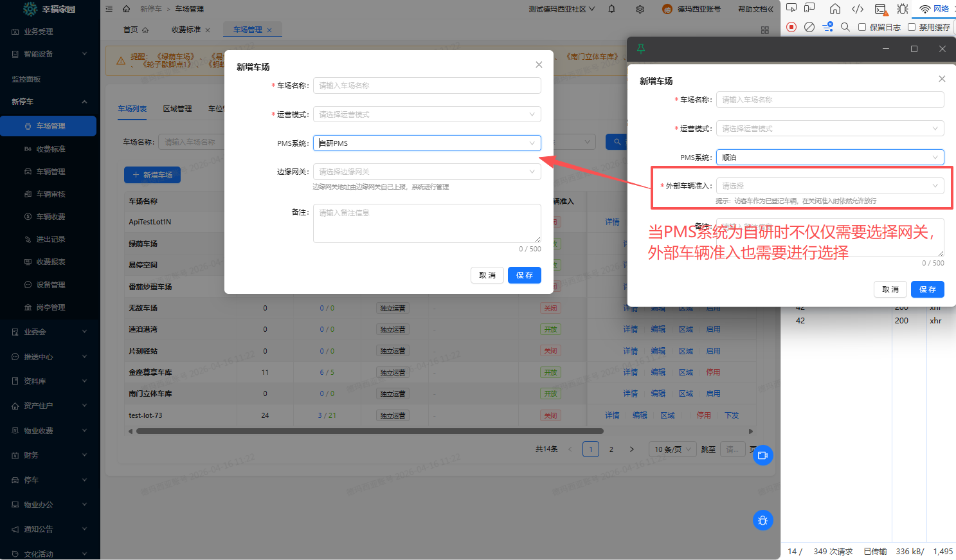956x560 pixels.
Task: Click 取消 in the left 新增车场 dialog
Action: 487,275
